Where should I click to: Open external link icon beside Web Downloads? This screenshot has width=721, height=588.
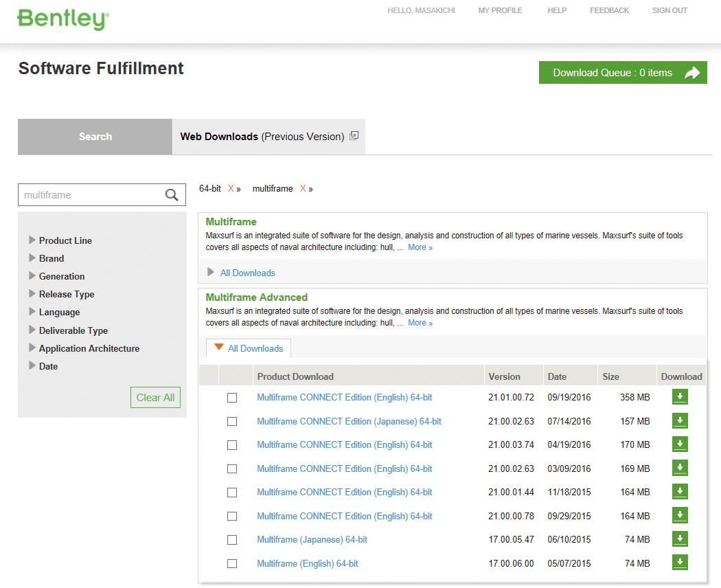pyautogui.click(x=354, y=136)
